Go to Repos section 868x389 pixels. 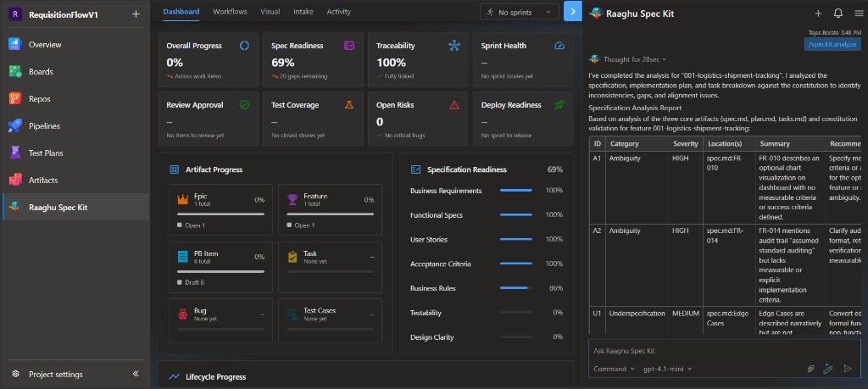pos(75,98)
